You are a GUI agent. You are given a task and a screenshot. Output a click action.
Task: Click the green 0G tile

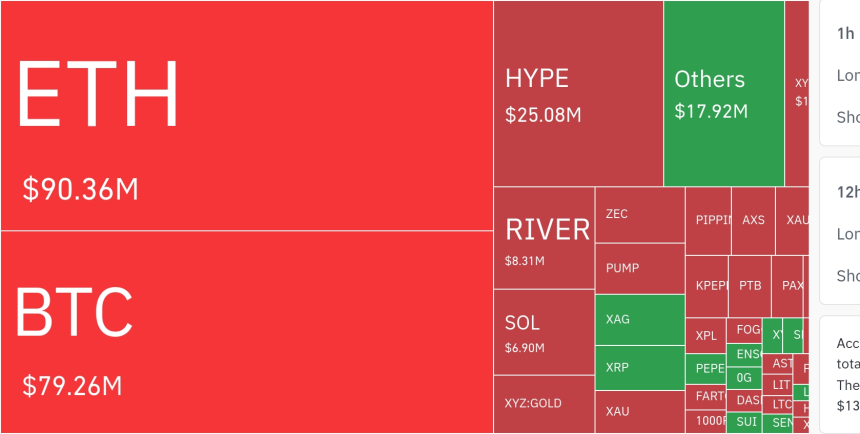coord(746,377)
